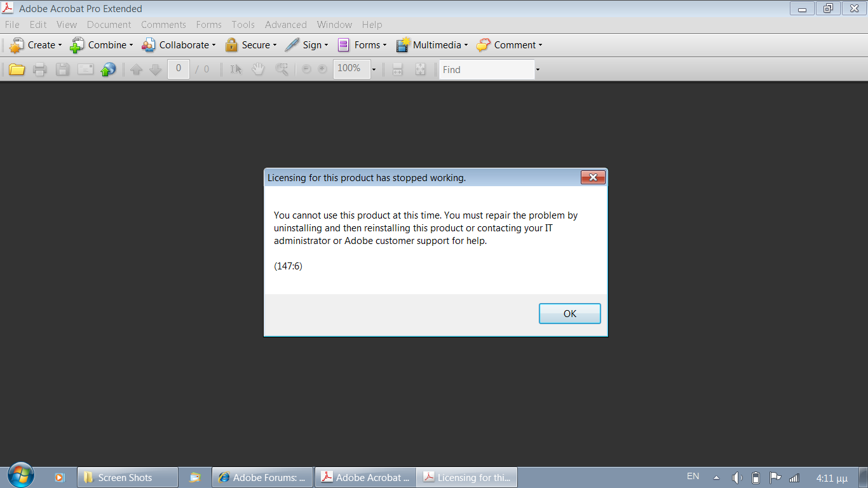Open the volume speaker tray icon

pos(737,478)
